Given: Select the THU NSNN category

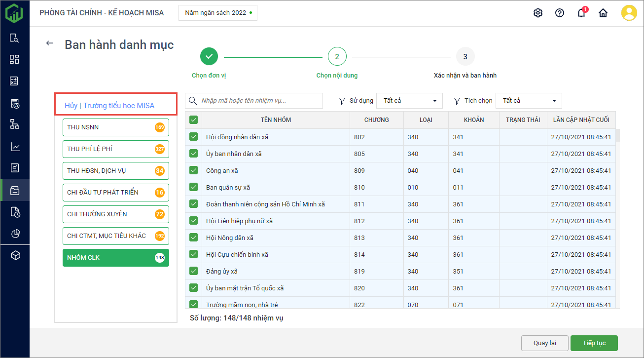Looking at the screenshot, I should 115,127.
